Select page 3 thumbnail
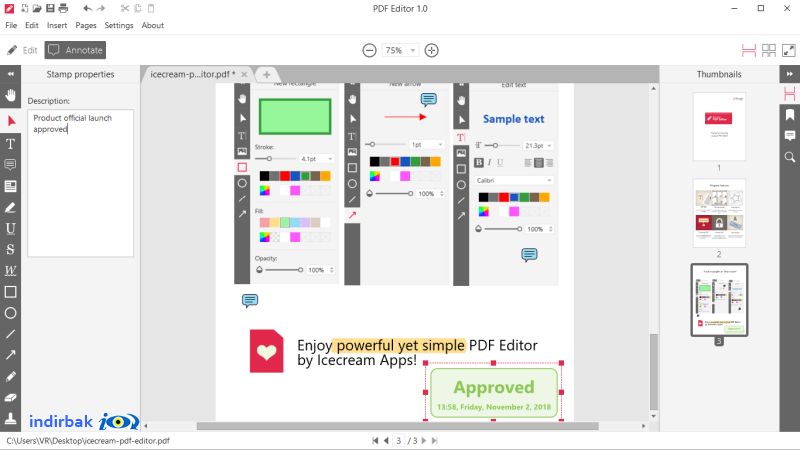The width and height of the screenshot is (800, 450). 719,299
